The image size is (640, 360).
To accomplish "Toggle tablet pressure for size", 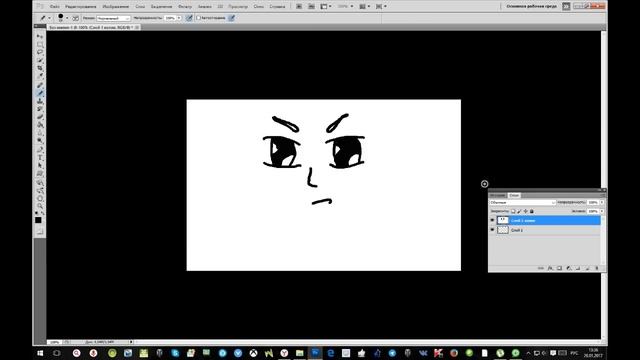I will pos(231,18).
